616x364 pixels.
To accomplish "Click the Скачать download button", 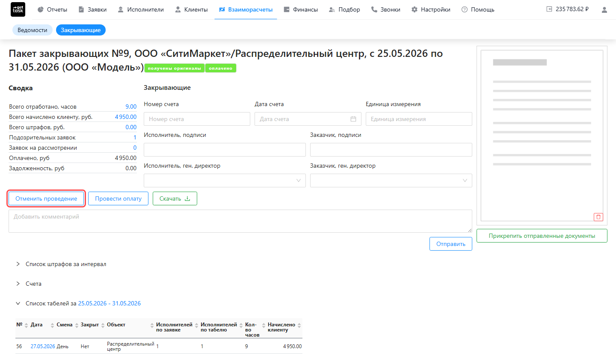I will (x=175, y=198).
